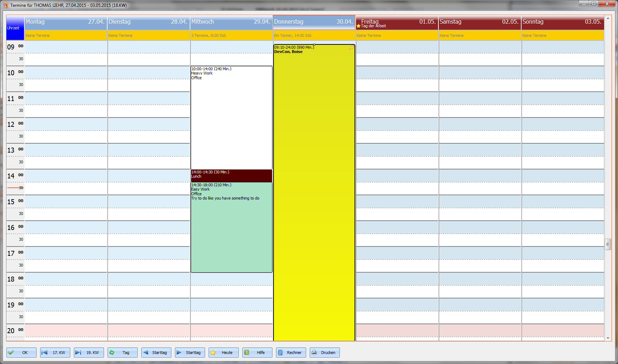618x364 pixels.
Task: Click the green refresh icon on Tag button
Action: coord(112,353)
